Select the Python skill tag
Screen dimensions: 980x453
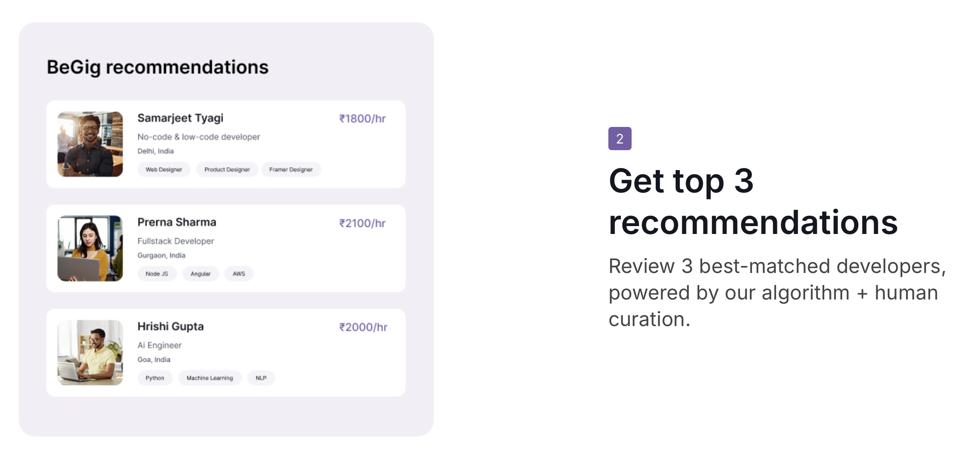tap(154, 378)
